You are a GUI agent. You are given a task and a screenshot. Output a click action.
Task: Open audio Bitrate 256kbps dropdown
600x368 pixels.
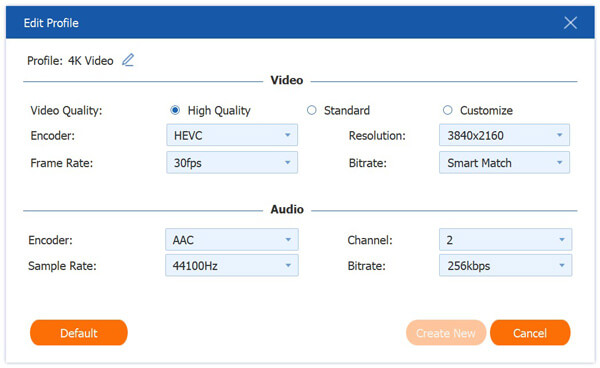click(x=505, y=265)
